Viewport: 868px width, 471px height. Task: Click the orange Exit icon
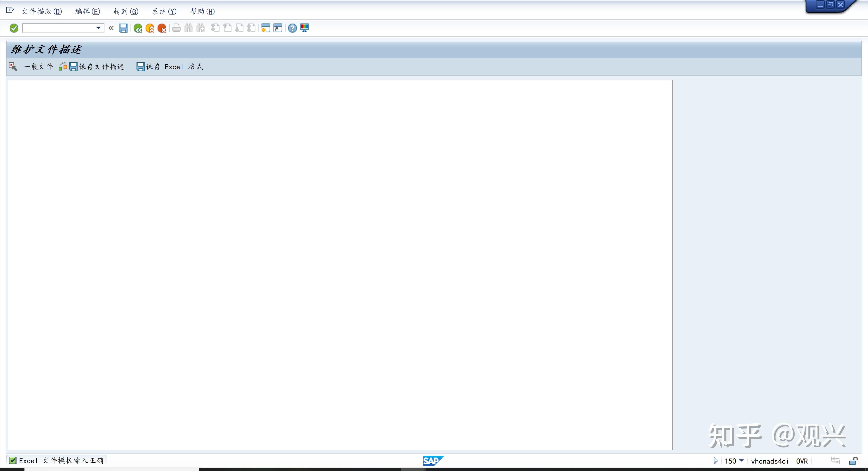pyautogui.click(x=150, y=28)
